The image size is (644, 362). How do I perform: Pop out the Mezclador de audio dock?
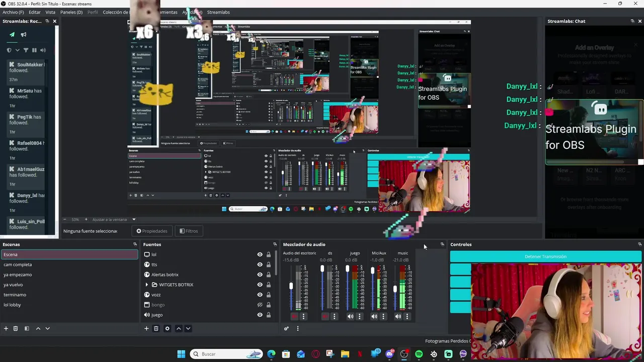(x=442, y=244)
